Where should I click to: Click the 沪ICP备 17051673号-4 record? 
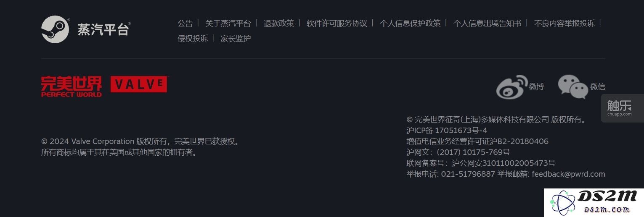[447, 131]
